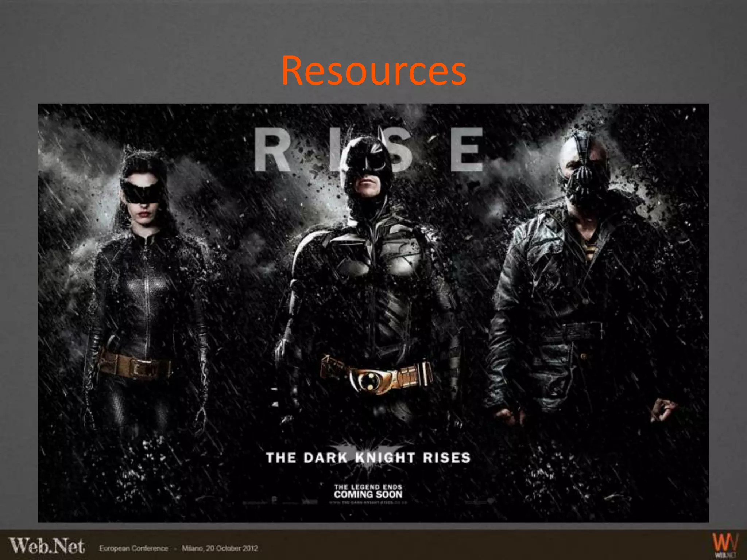This screenshot has width=747, height=560.
Task: Click the COMING SOON text on poster
Action: point(368,495)
